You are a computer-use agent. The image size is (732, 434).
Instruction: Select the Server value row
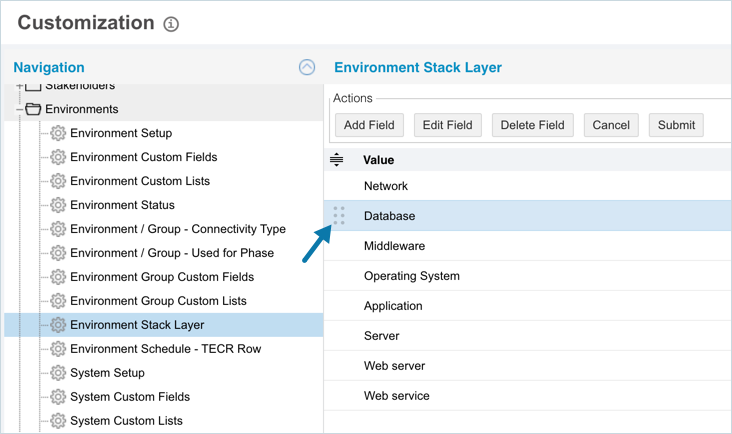point(528,336)
